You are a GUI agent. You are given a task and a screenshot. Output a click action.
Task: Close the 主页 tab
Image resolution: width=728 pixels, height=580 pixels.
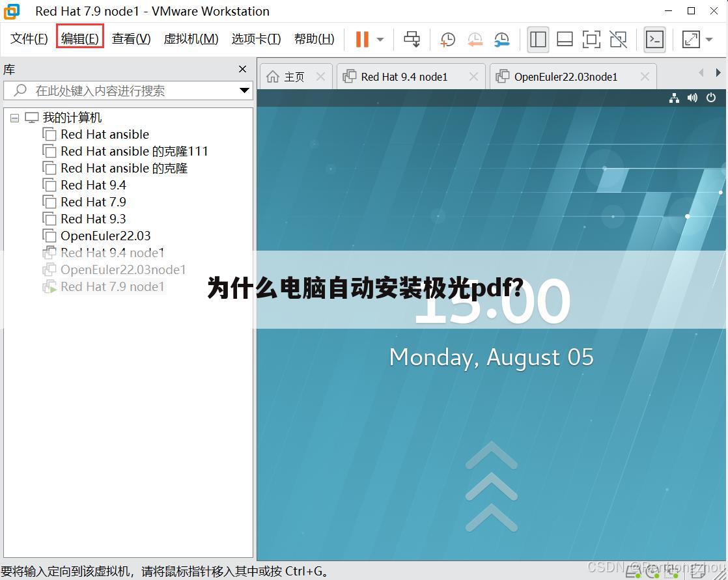coord(320,77)
